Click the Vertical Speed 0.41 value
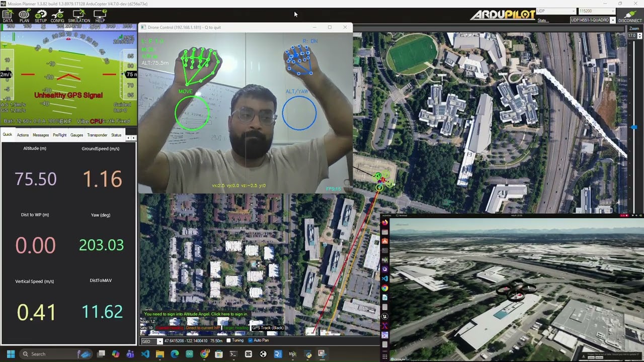 [x=36, y=312]
